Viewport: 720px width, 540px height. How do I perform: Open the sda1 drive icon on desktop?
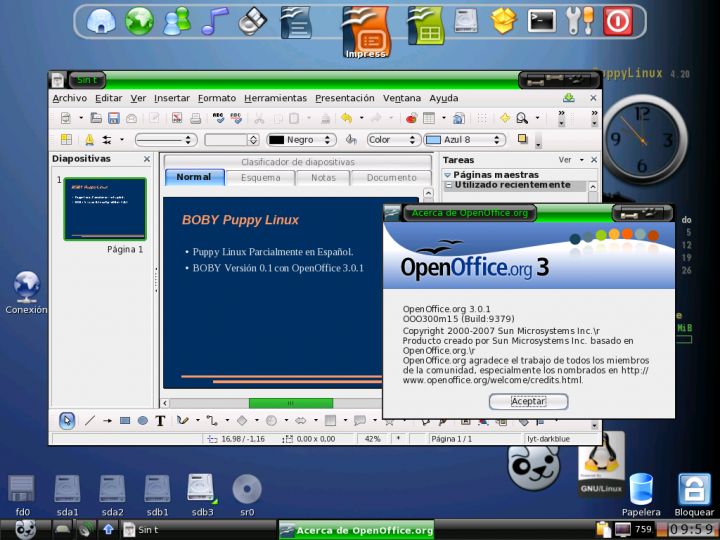(68, 495)
